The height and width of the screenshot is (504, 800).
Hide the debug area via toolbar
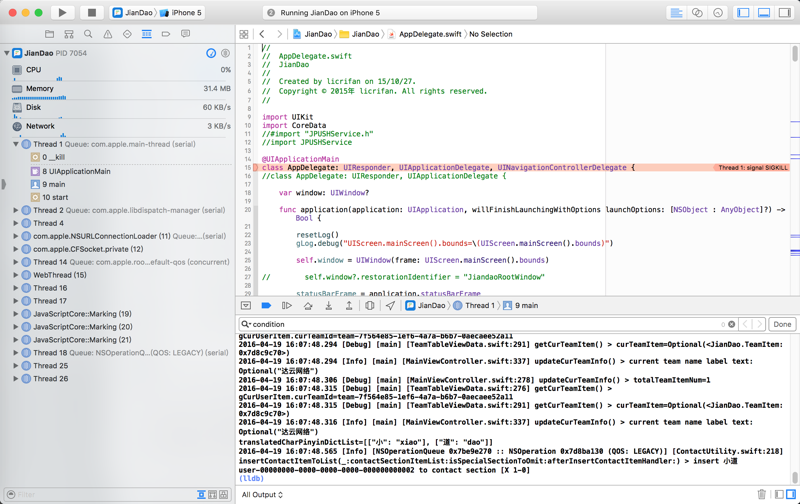click(764, 13)
